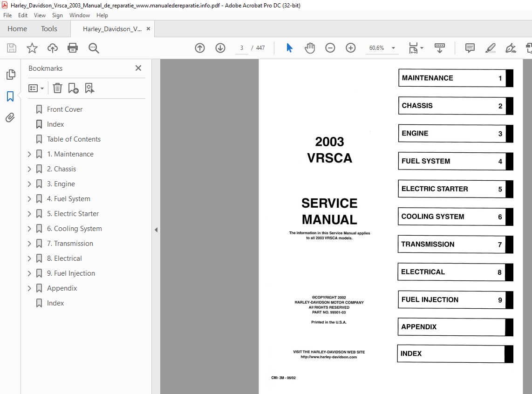Expand Appendix bookmark
532x394 pixels.
click(29, 288)
